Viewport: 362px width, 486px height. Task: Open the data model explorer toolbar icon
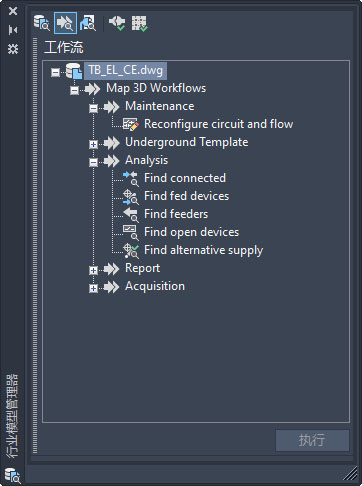pyautogui.click(x=42, y=23)
